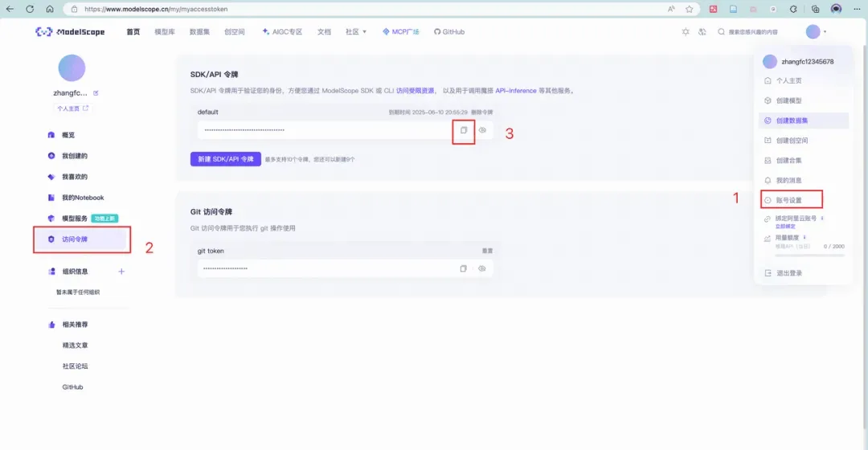The height and width of the screenshot is (450, 868).
Task: Click the ModelScope logo
Action: click(x=70, y=32)
